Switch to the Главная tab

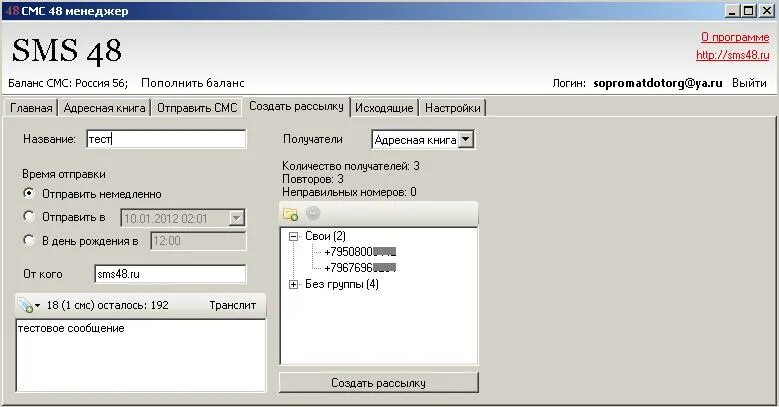31,108
